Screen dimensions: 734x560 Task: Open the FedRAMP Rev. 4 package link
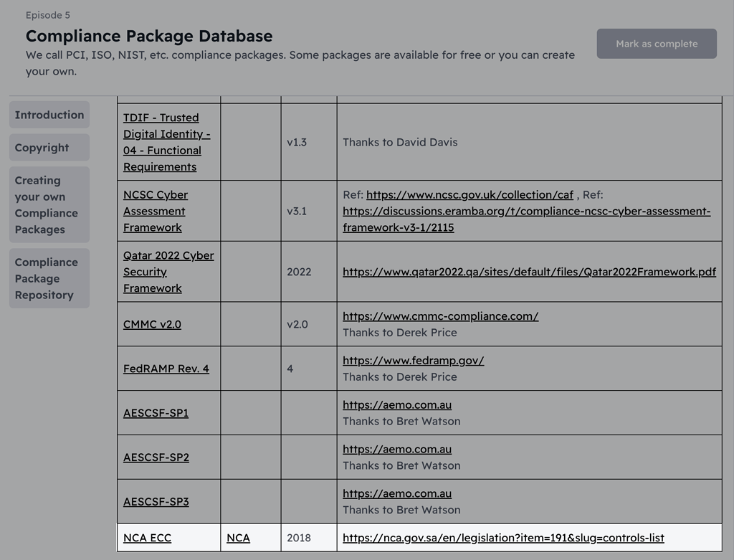[166, 369]
